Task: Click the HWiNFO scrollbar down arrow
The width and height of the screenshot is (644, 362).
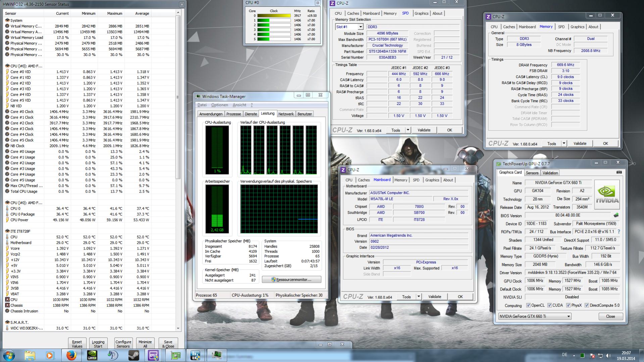Action: pos(178,328)
